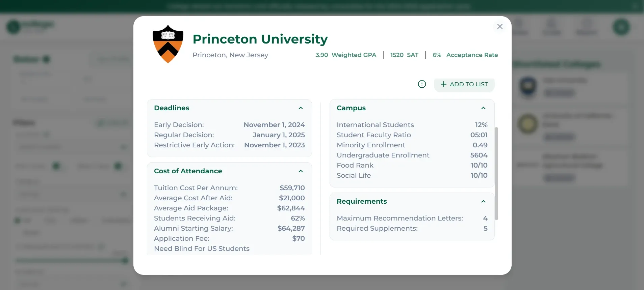Collapse the Deadlines section
This screenshot has height=290, width=644.
pyautogui.click(x=301, y=108)
